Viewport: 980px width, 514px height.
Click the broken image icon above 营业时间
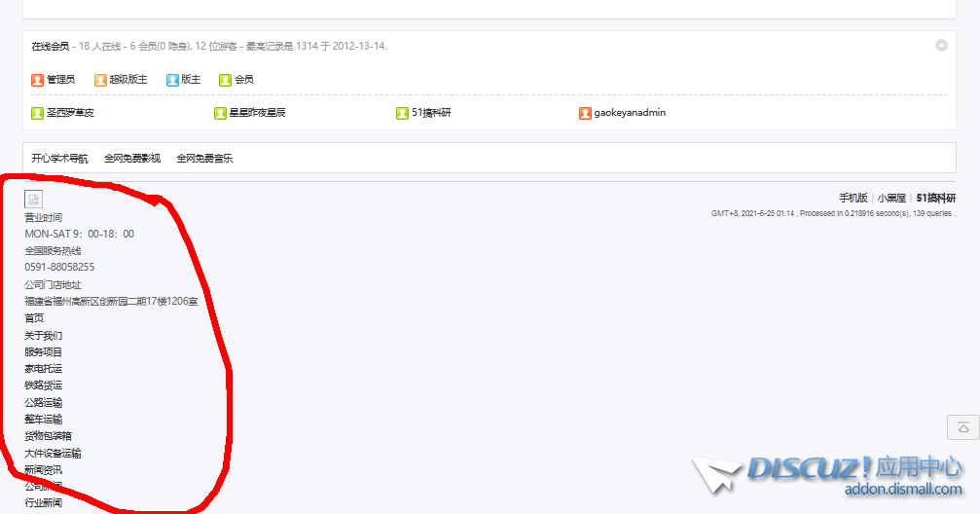(33, 199)
